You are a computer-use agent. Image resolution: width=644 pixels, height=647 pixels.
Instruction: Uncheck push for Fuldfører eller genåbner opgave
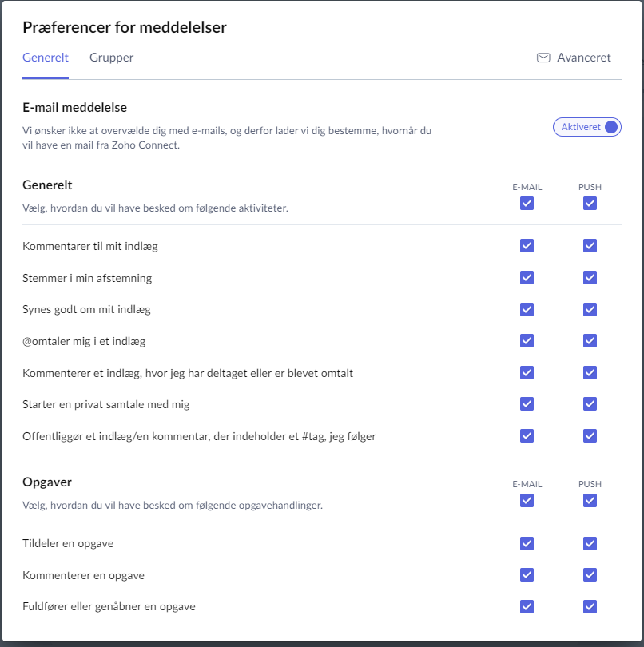point(590,607)
